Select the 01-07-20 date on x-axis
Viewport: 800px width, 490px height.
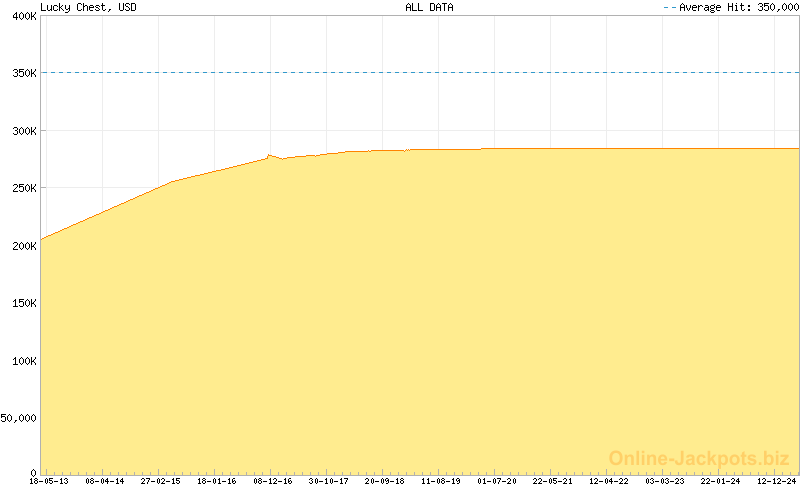[496, 481]
